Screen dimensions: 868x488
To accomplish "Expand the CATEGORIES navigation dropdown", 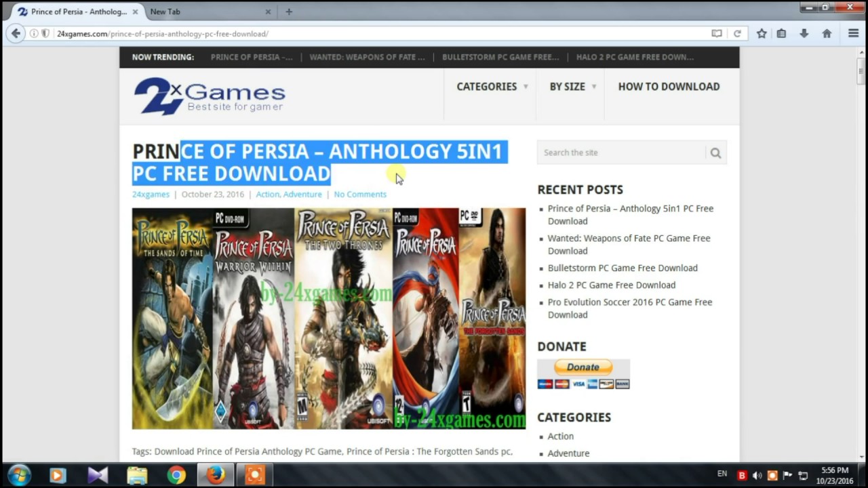I will (492, 86).
